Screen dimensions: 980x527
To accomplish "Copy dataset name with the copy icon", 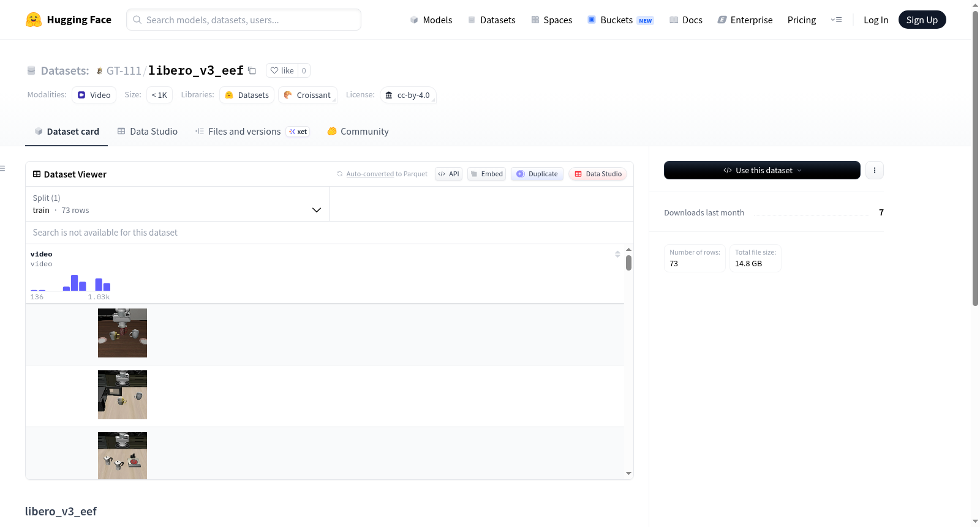I will pos(252,70).
